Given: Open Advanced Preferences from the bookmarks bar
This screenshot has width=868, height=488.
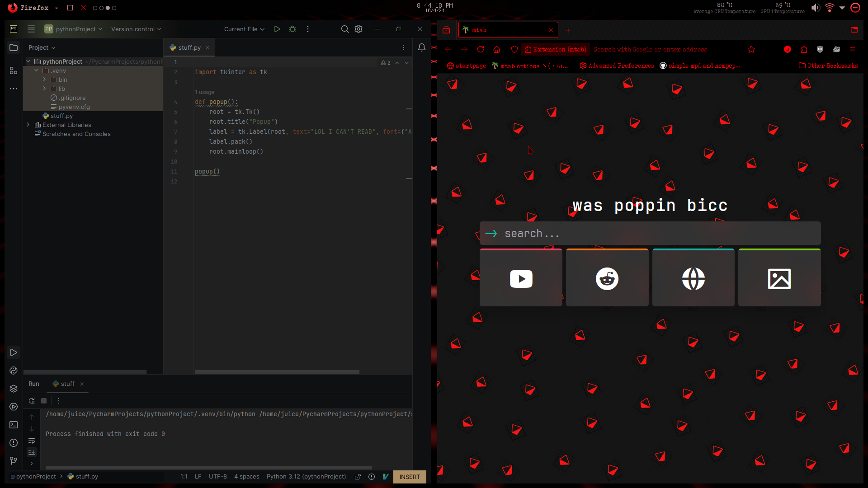Looking at the screenshot, I should (x=621, y=66).
